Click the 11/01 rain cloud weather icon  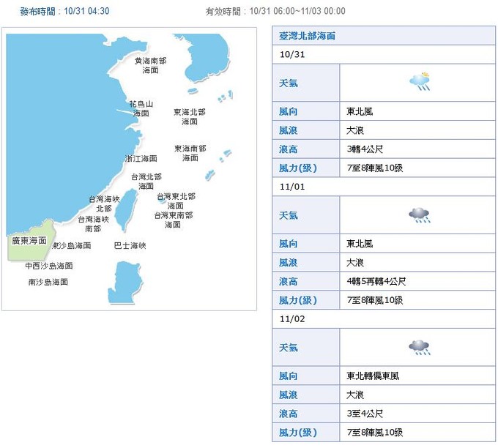(420, 215)
